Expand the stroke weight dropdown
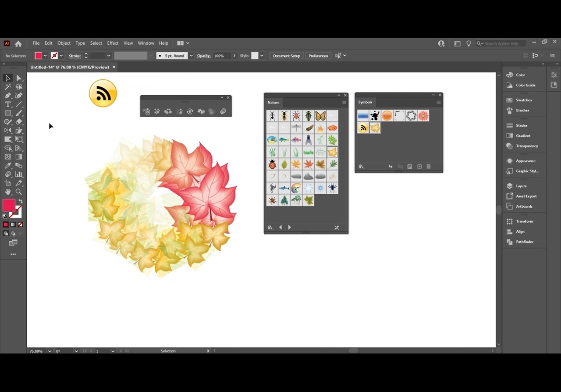561x392 pixels. click(109, 56)
